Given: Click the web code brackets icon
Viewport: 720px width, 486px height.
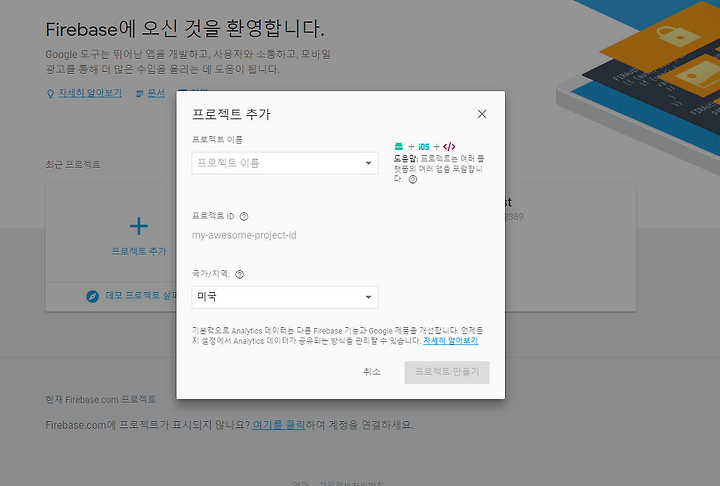Looking at the screenshot, I should 449,147.
